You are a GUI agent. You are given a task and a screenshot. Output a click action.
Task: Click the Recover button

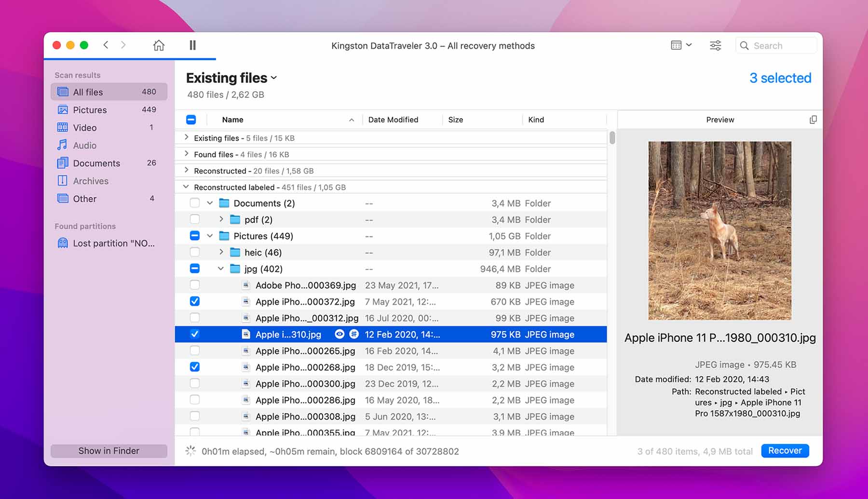click(x=785, y=451)
